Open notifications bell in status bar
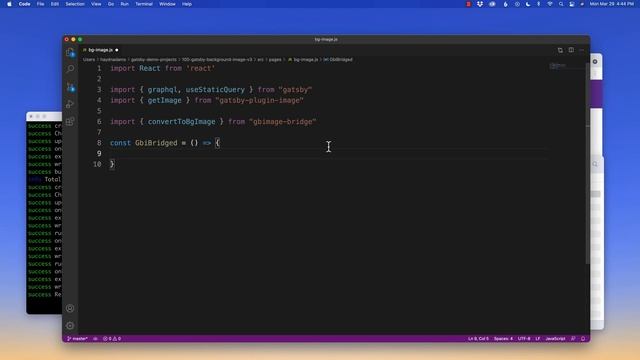 583,339
